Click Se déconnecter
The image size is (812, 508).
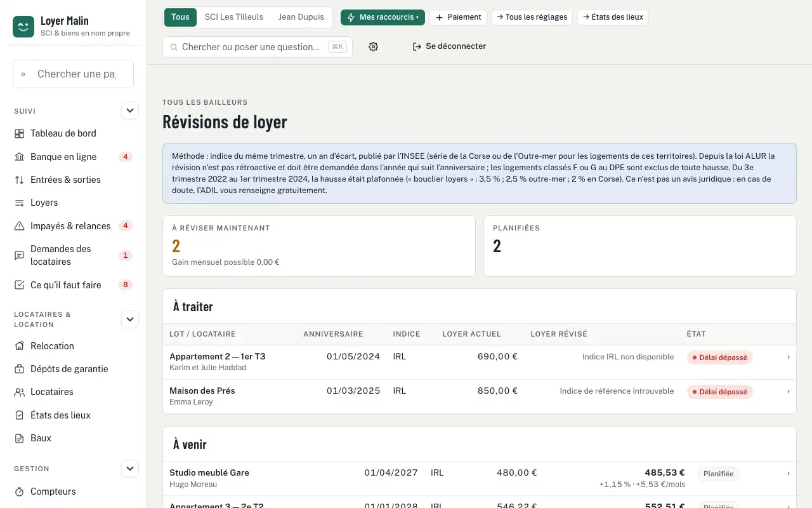click(x=449, y=46)
